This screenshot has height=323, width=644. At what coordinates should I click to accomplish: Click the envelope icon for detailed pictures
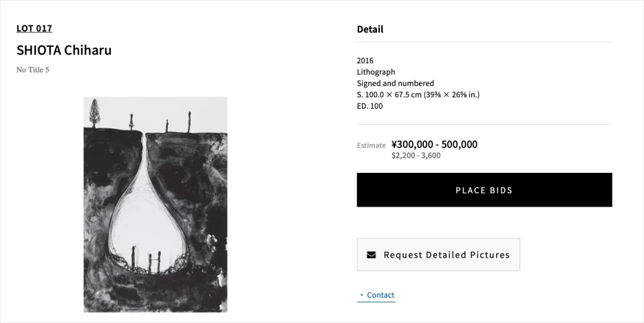click(x=372, y=255)
